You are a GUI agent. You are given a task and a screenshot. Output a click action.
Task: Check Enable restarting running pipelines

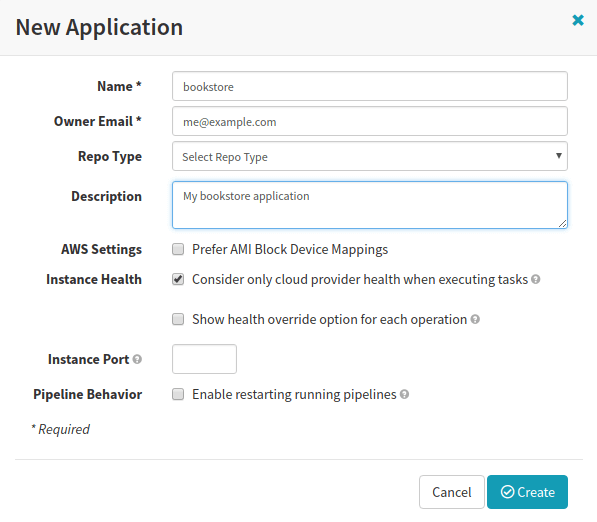(178, 394)
